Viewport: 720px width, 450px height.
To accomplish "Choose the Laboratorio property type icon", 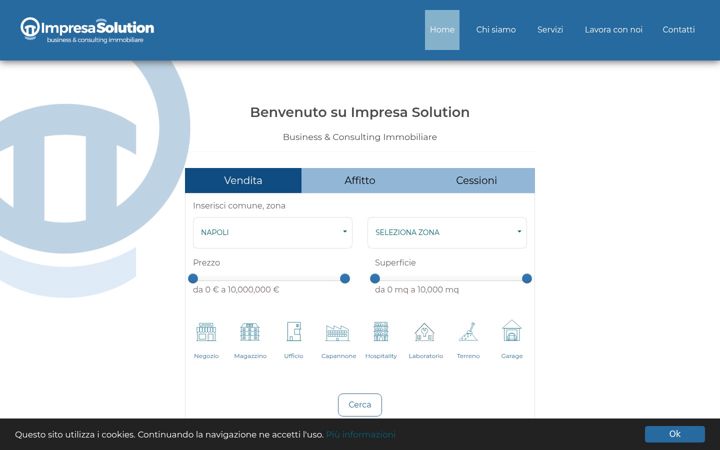I will [x=424, y=332].
